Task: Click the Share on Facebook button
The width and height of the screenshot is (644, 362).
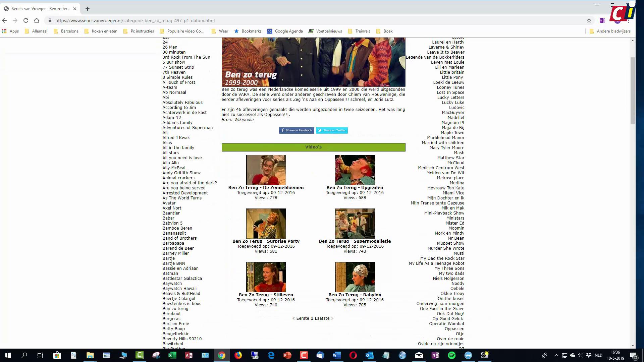Action: click(x=297, y=130)
